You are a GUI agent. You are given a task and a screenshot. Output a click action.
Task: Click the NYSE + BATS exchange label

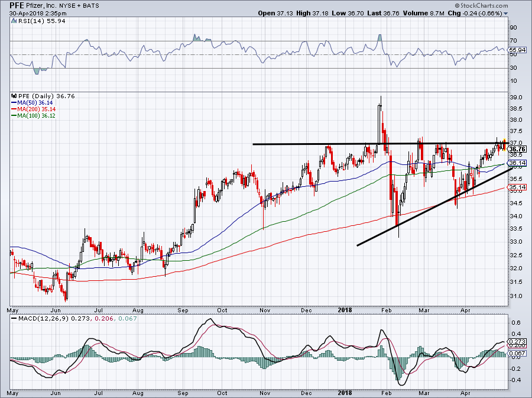pyautogui.click(x=79, y=6)
